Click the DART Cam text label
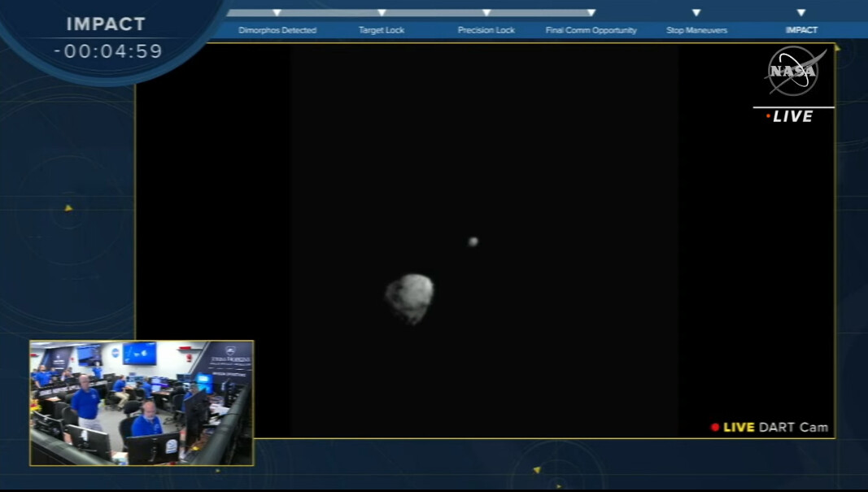Viewport: 868px width, 492px height. (x=793, y=427)
